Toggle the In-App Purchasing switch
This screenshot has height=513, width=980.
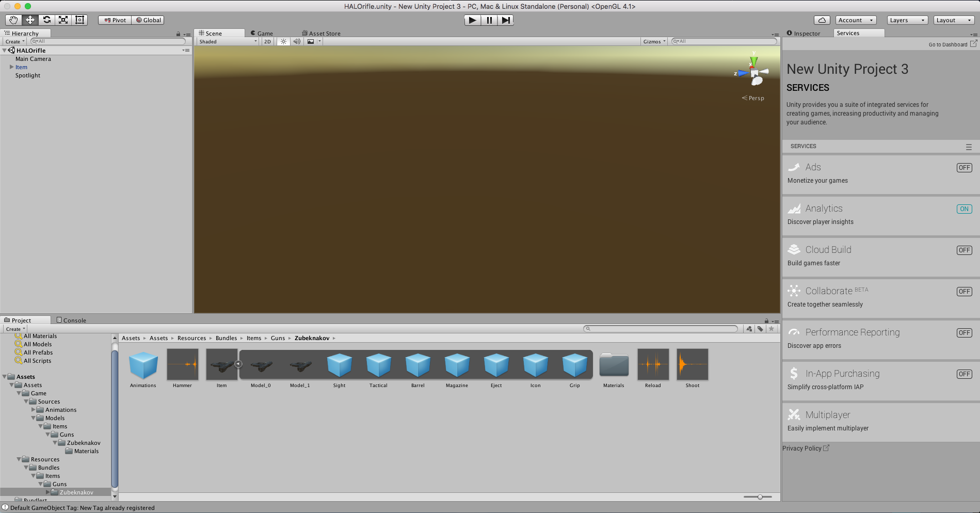pyautogui.click(x=964, y=374)
